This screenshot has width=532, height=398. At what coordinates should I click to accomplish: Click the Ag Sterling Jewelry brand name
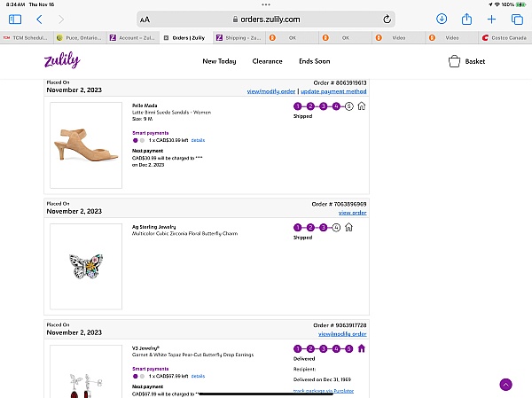[153, 227]
